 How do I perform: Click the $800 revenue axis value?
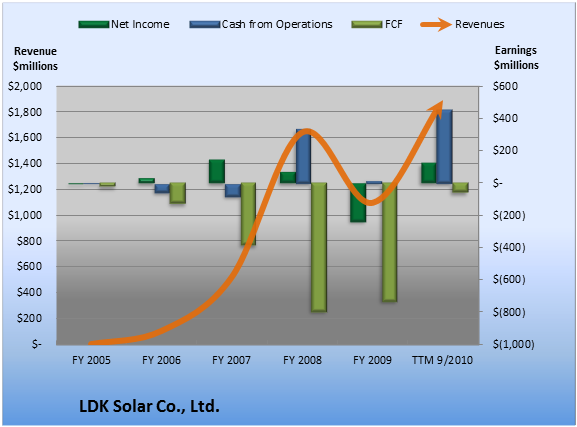coord(29,241)
